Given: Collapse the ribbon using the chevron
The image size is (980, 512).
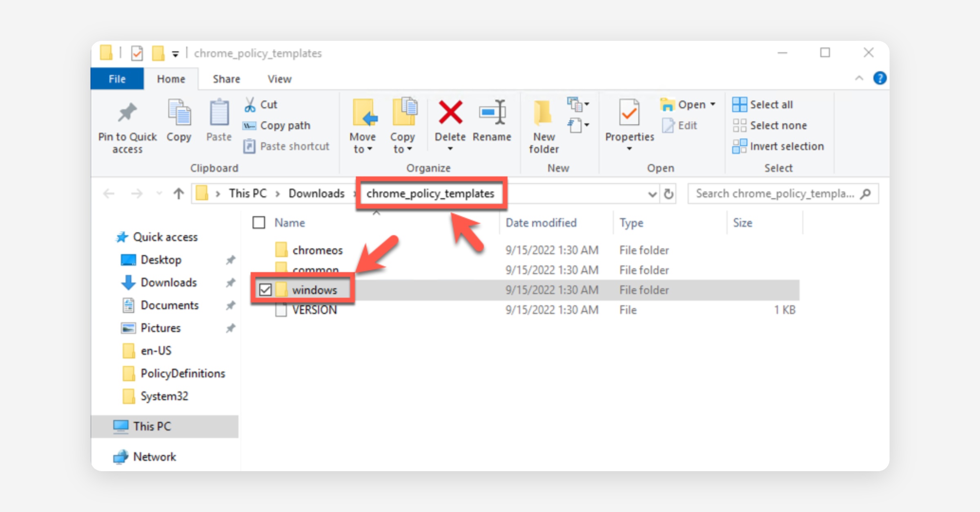Looking at the screenshot, I should 859,78.
